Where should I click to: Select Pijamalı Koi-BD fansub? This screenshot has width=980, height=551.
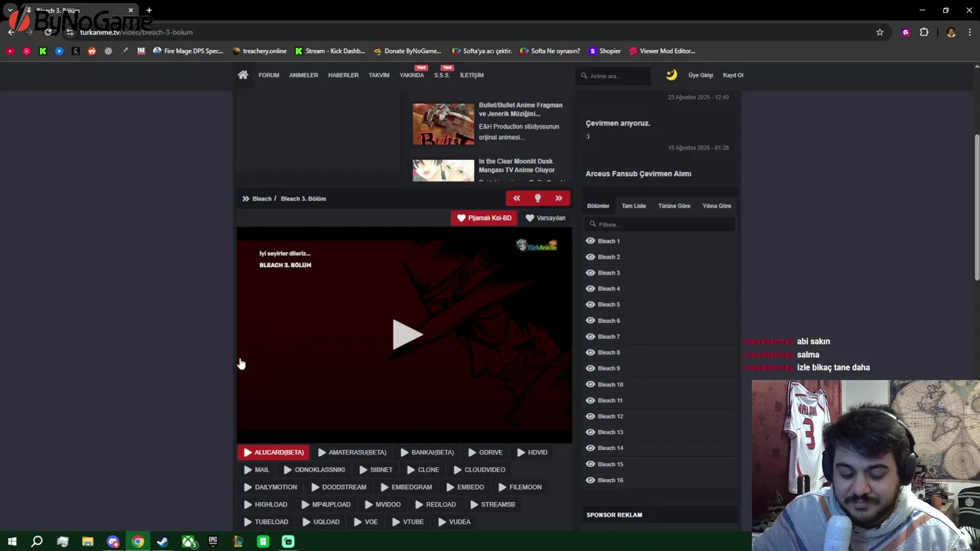[484, 218]
